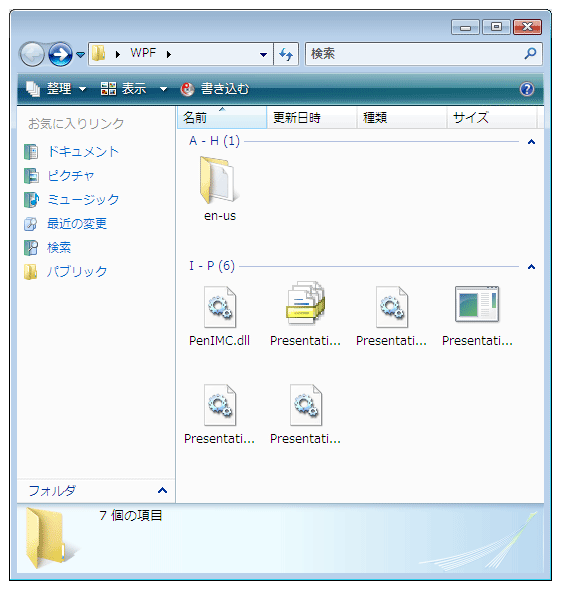Select the A - H (1) group header
561x596 pixels.
click(214, 141)
